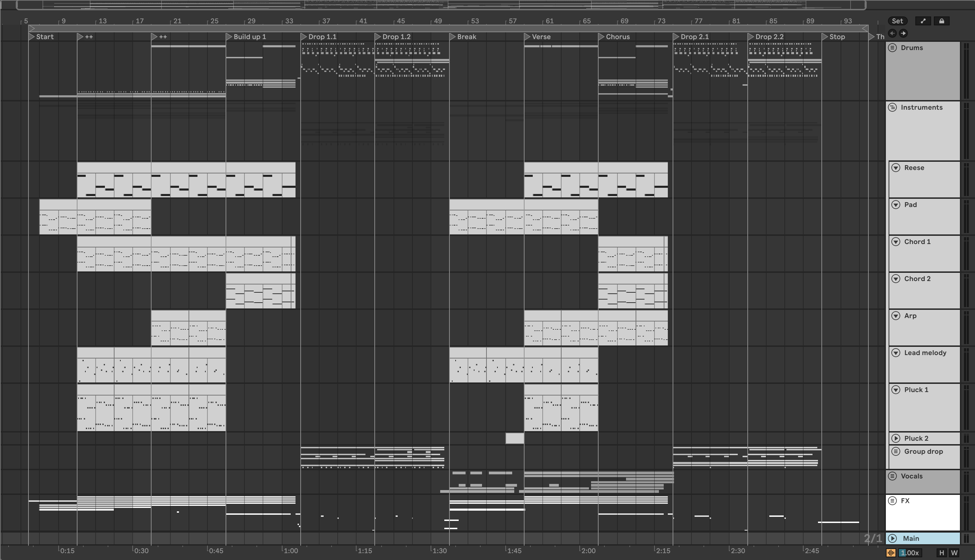Collapse the Lead melody track
Screen dimensions: 975x560
pyautogui.click(x=896, y=353)
